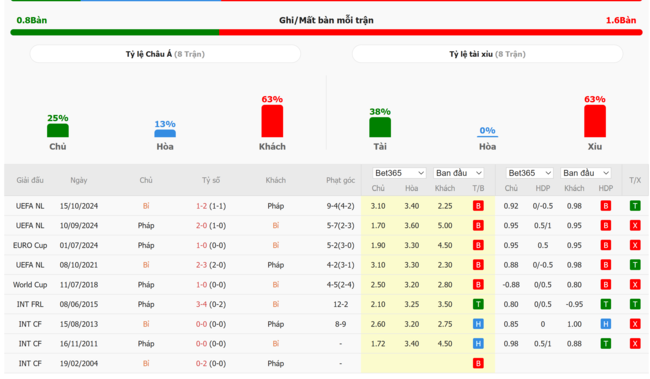Open the second Ban đầu handicap dropdown
The height and width of the screenshot is (379, 650).
tap(586, 173)
